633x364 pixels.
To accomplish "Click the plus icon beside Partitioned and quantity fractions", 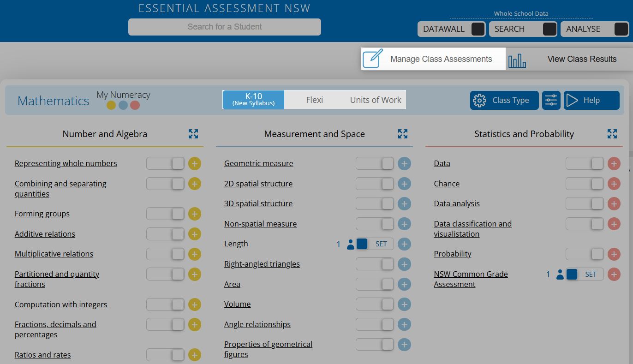I will pos(195,274).
